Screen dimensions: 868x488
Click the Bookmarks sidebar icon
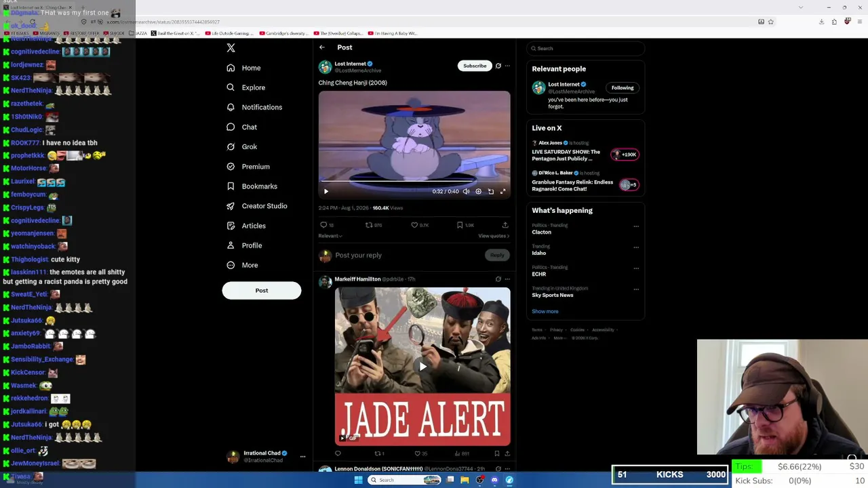point(231,186)
